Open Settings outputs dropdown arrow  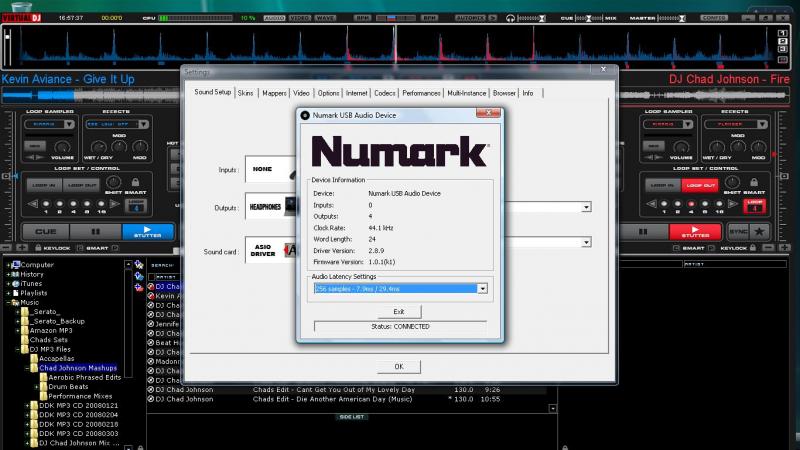(x=586, y=207)
